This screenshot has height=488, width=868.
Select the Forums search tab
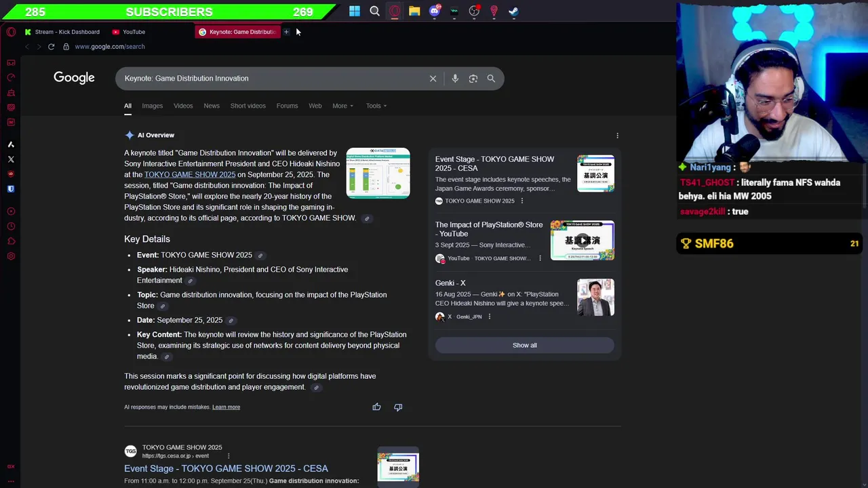coord(287,106)
